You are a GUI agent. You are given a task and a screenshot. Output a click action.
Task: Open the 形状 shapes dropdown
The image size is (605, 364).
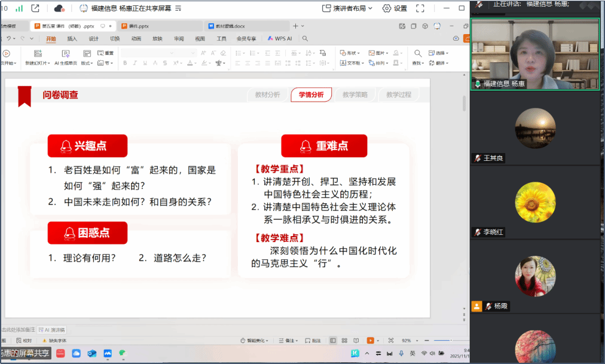(x=349, y=53)
